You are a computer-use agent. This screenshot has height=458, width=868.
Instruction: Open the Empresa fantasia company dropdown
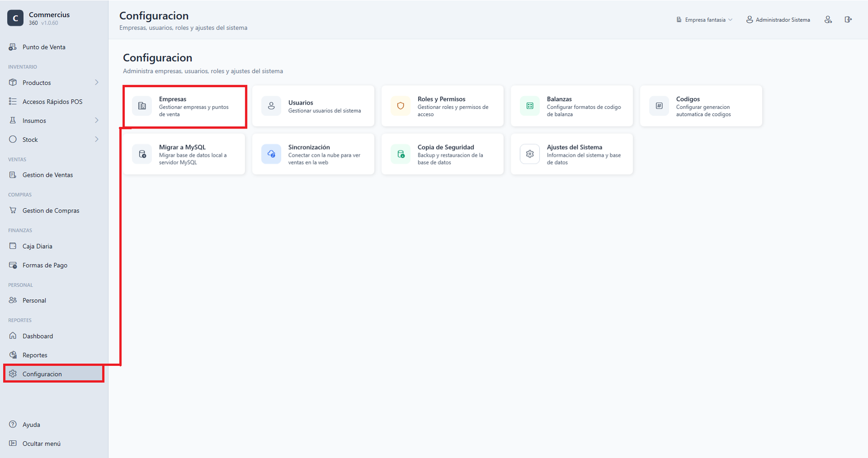(x=704, y=20)
